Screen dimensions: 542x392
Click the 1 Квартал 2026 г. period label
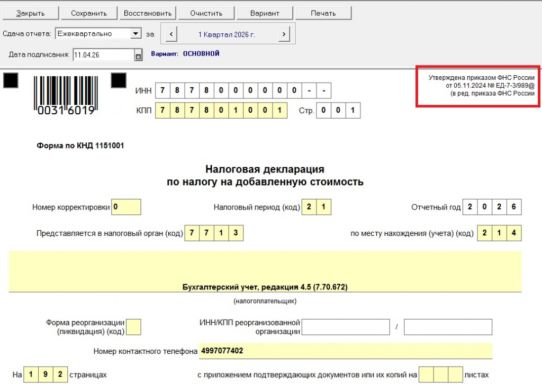(227, 34)
